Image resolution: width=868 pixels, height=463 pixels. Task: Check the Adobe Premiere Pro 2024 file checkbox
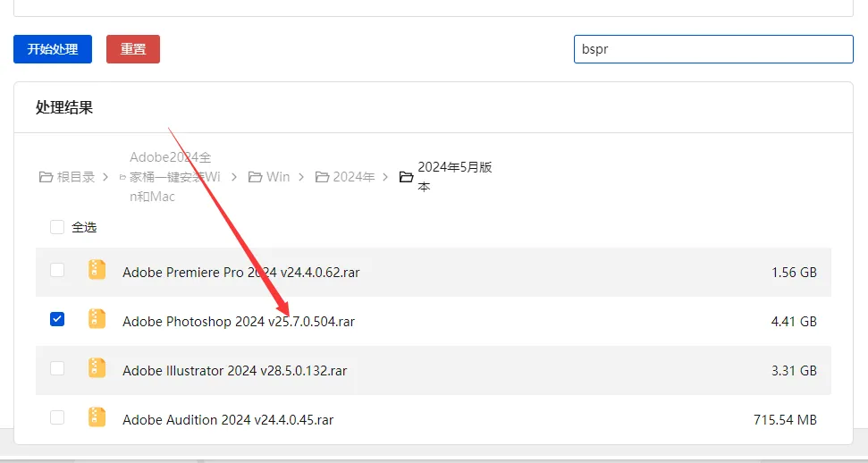[57, 270]
